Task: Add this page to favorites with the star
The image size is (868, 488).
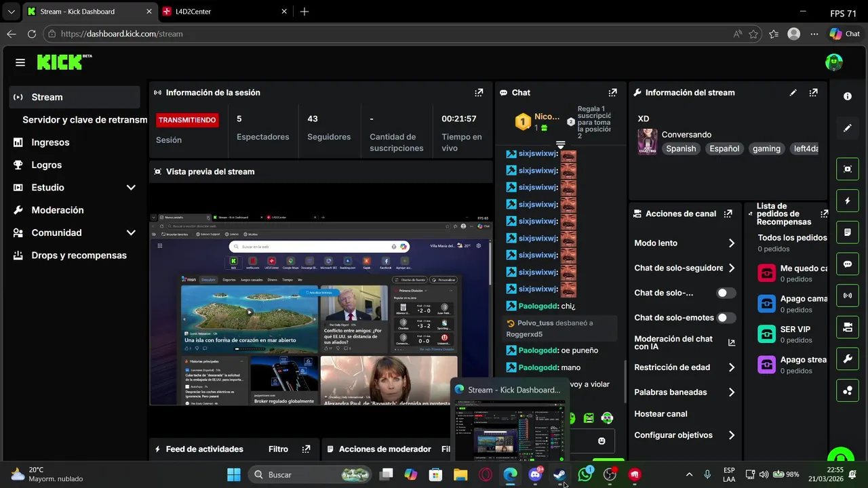Action: pyautogui.click(x=753, y=34)
